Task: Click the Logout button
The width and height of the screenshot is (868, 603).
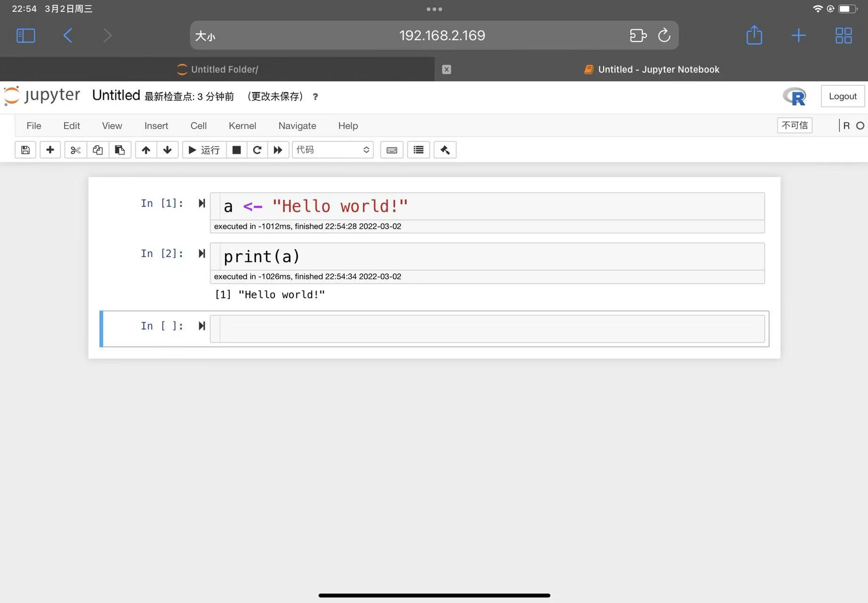Action: coord(843,96)
